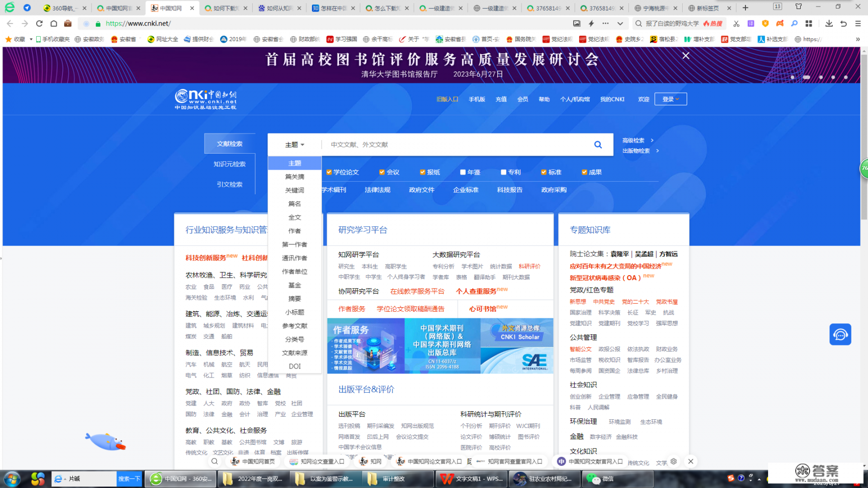The width and height of the screenshot is (868, 488).
Task: Open the WPS document in the taskbar
Action: 472,479
